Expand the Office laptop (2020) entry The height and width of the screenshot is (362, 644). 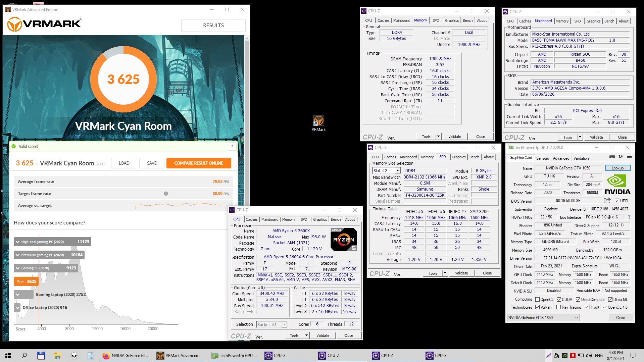click(17, 308)
